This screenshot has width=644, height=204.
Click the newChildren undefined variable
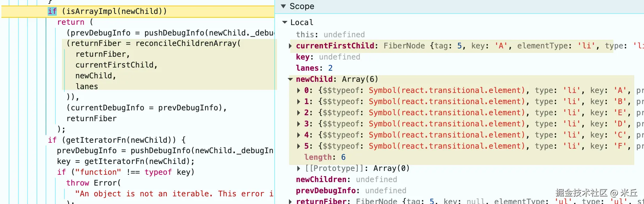tap(346, 180)
